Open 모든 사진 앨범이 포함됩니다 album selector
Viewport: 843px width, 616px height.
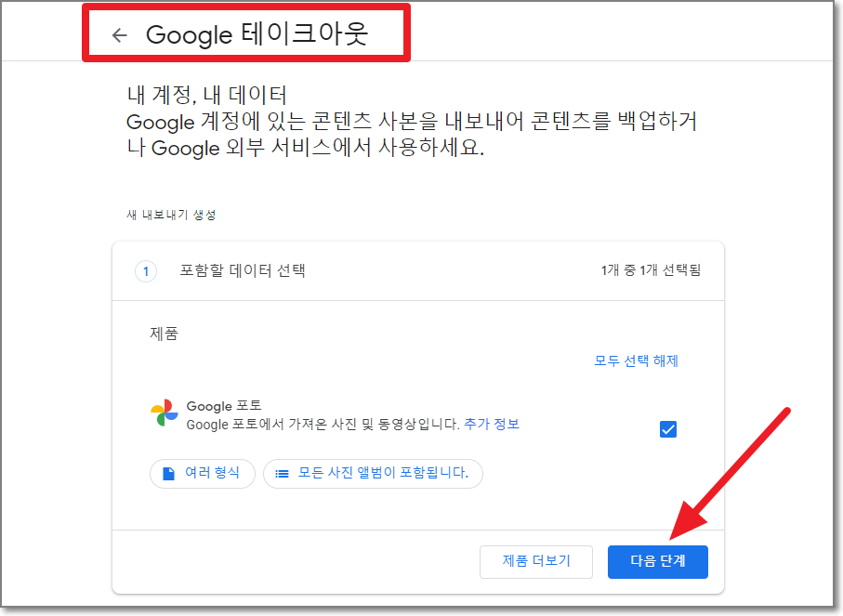pyautogui.click(x=373, y=473)
